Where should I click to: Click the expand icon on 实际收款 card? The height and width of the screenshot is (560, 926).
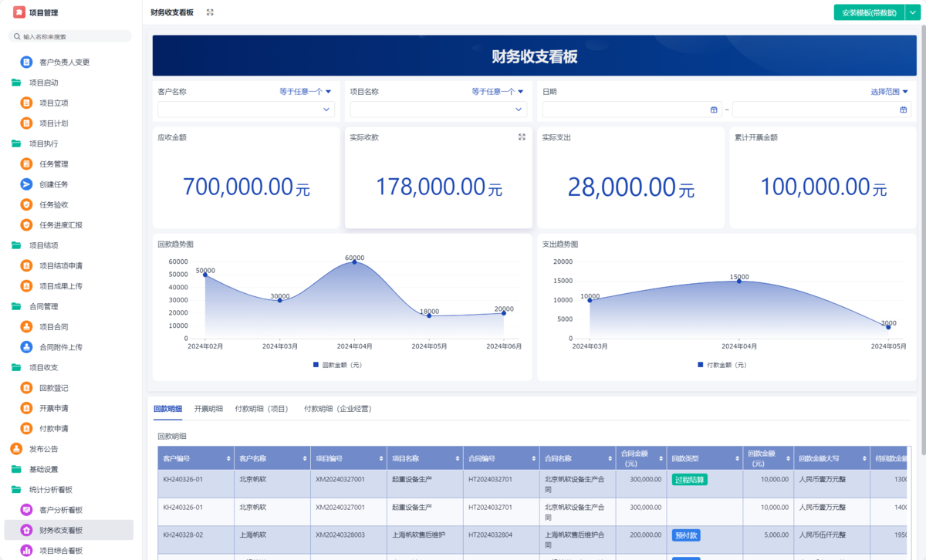point(522,137)
